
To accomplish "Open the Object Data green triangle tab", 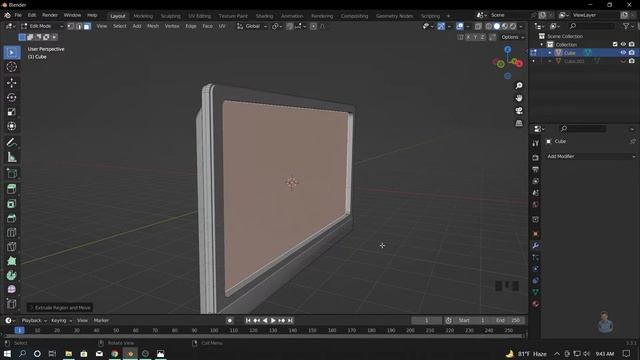I will point(536,292).
